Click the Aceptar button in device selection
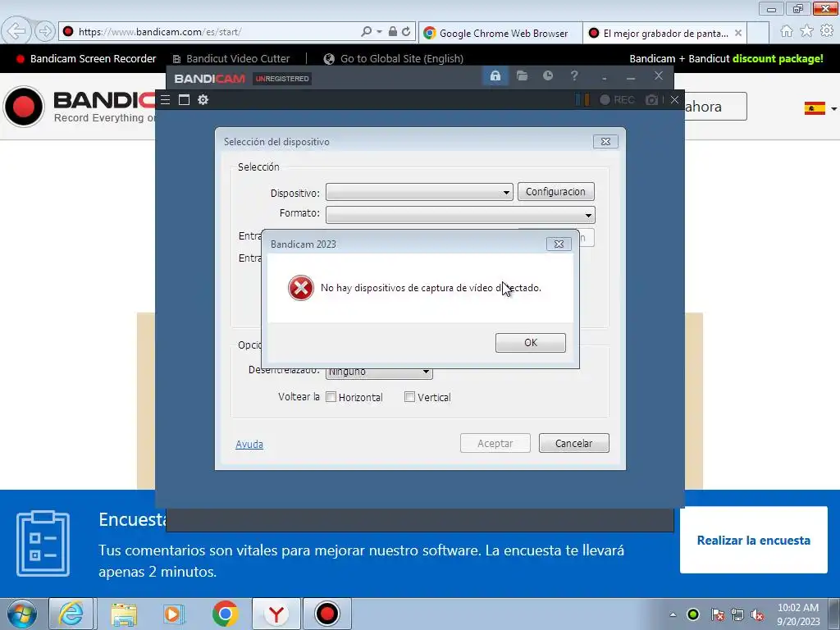 (495, 443)
